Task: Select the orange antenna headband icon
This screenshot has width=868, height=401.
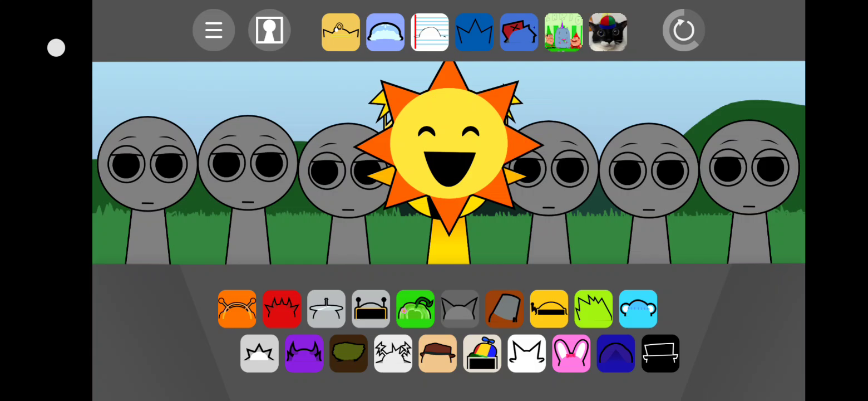Action: pyautogui.click(x=237, y=309)
